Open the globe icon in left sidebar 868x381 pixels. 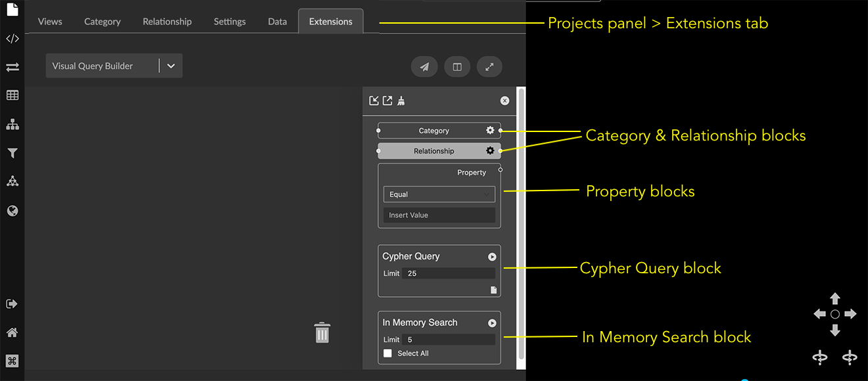12,211
